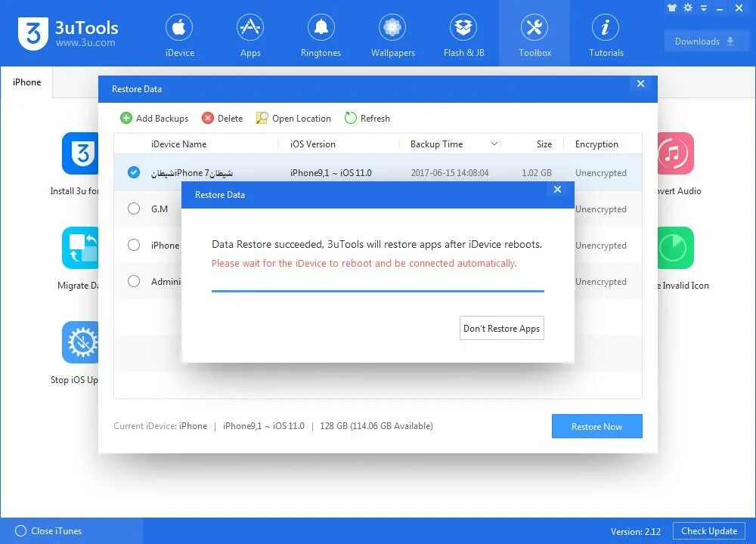Select the G.M backup radio
Screen dimensions: 756x544
(x=134, y=209)
